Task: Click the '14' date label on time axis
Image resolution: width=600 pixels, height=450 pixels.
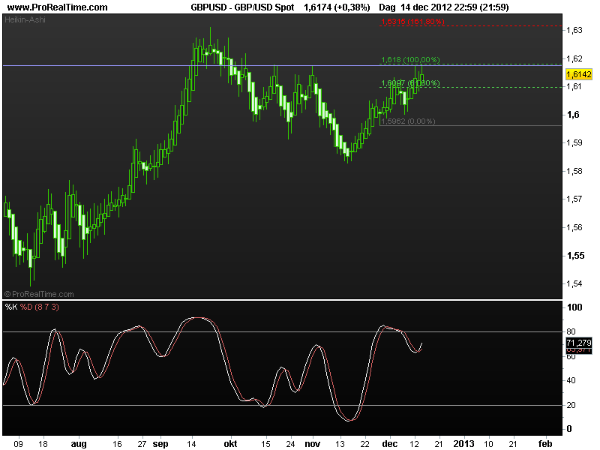Action: click(191, 444)
